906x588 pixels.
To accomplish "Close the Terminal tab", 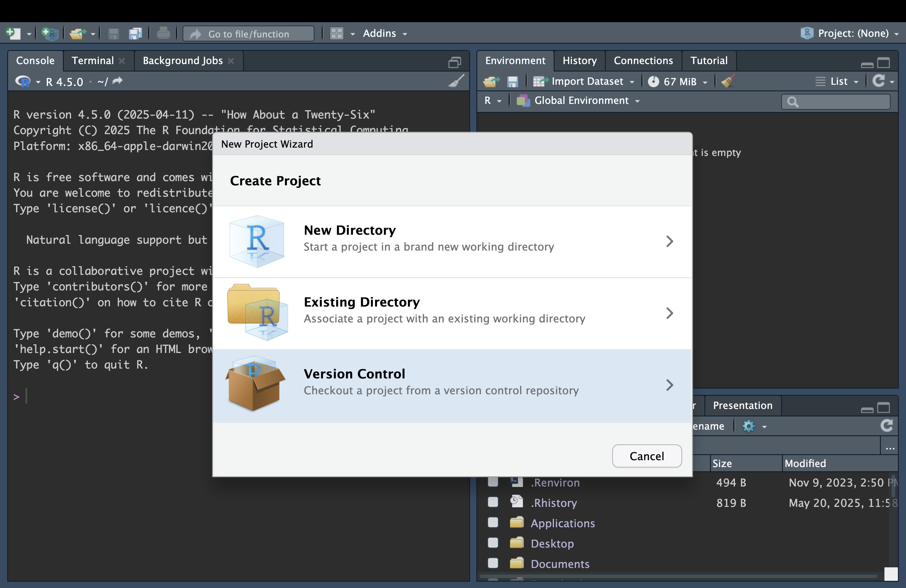I will (x=122, y=61).
